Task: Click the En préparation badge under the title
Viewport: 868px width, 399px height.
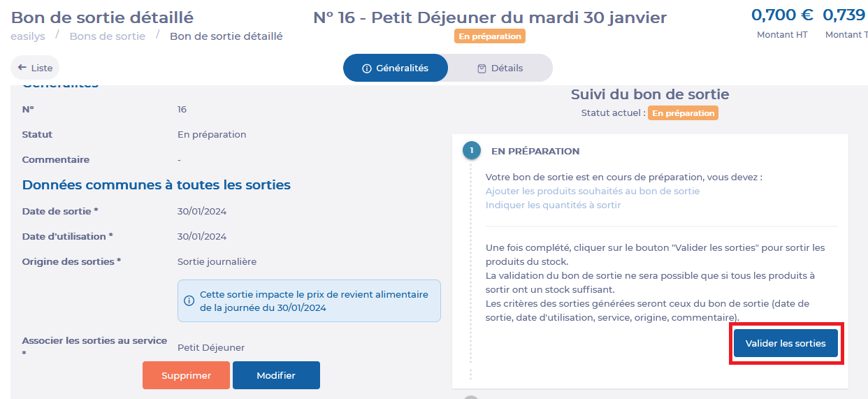Action: [489, 36]
